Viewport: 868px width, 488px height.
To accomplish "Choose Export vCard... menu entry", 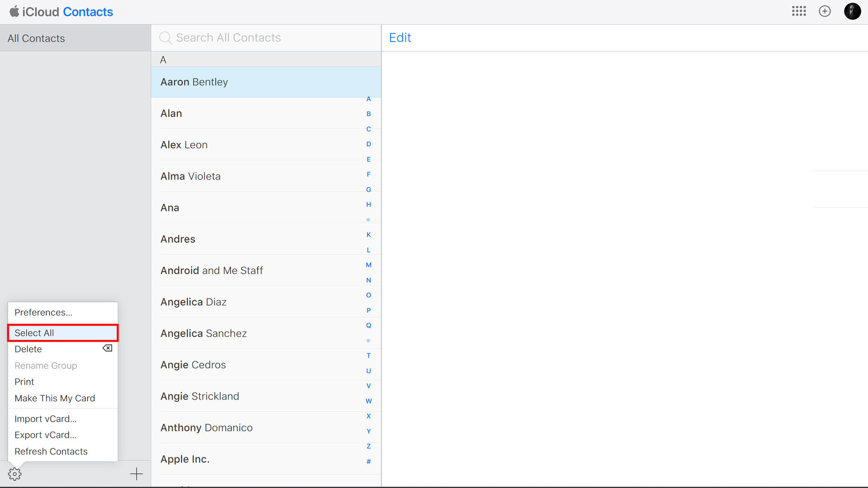I will tap(45, 435).
